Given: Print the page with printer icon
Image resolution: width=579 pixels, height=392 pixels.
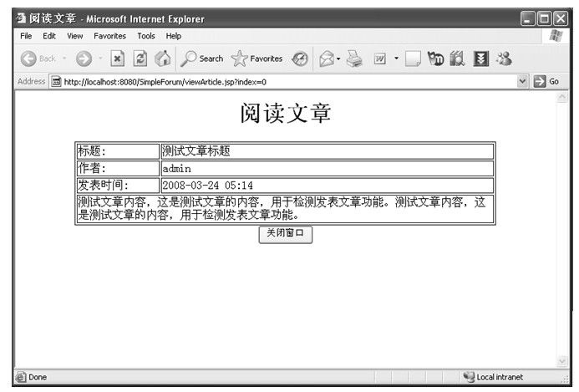Looking at the screenshot, I should (354, 59).
